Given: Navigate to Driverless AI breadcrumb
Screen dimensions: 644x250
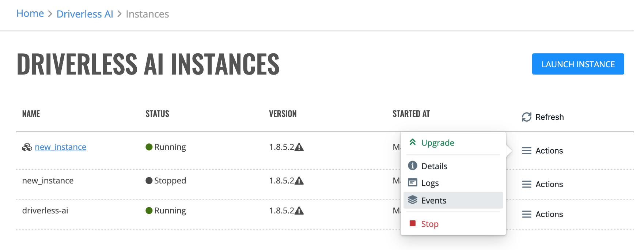Looking at the screenshot, I should (85, 14).
